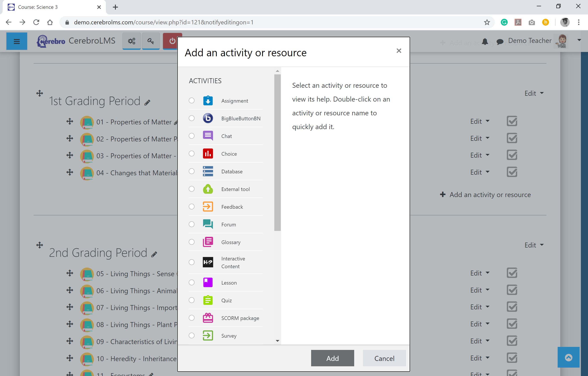Click the Assignment activity icon

pos(208,101)
